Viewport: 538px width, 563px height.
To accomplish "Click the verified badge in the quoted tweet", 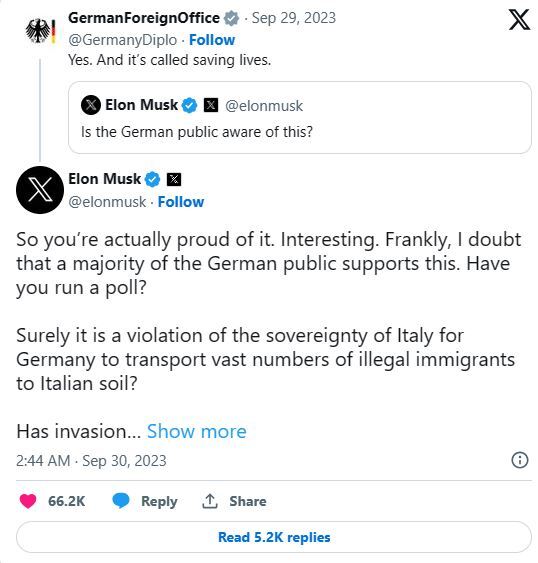I will (190, 106).
